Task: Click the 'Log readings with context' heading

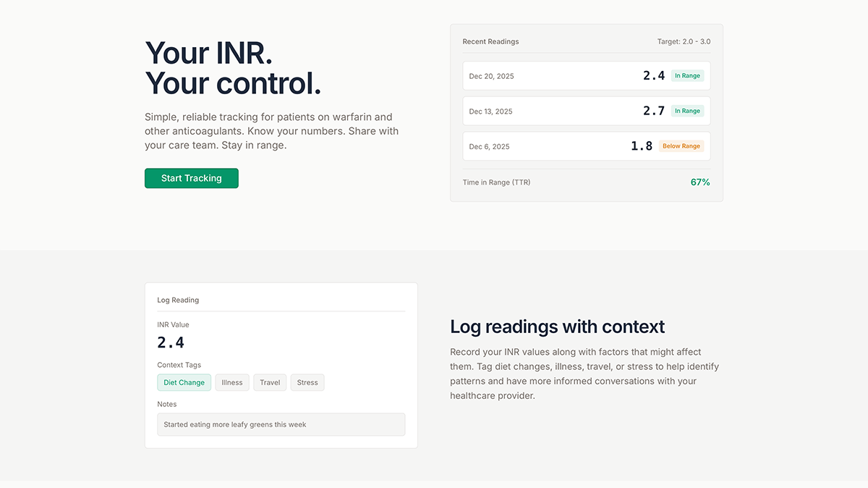Action: [557, 327]
